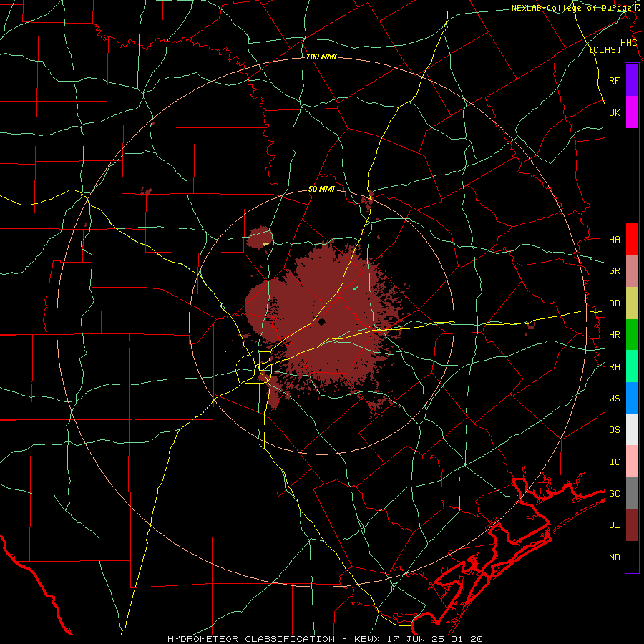
Task: Click the HR green legend swatch
Action: (x=632, y=334)
